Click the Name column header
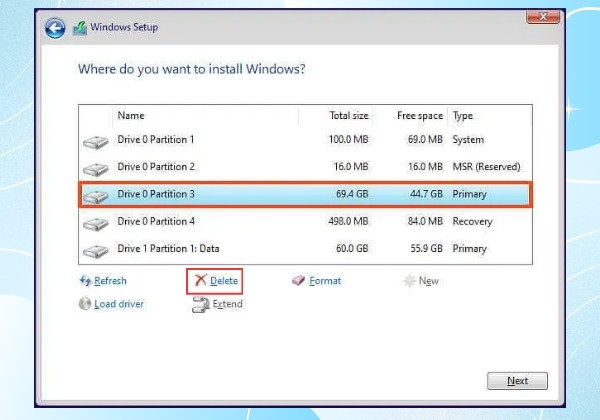Viewport: 600px width, 420px height. tap(131, 116)
